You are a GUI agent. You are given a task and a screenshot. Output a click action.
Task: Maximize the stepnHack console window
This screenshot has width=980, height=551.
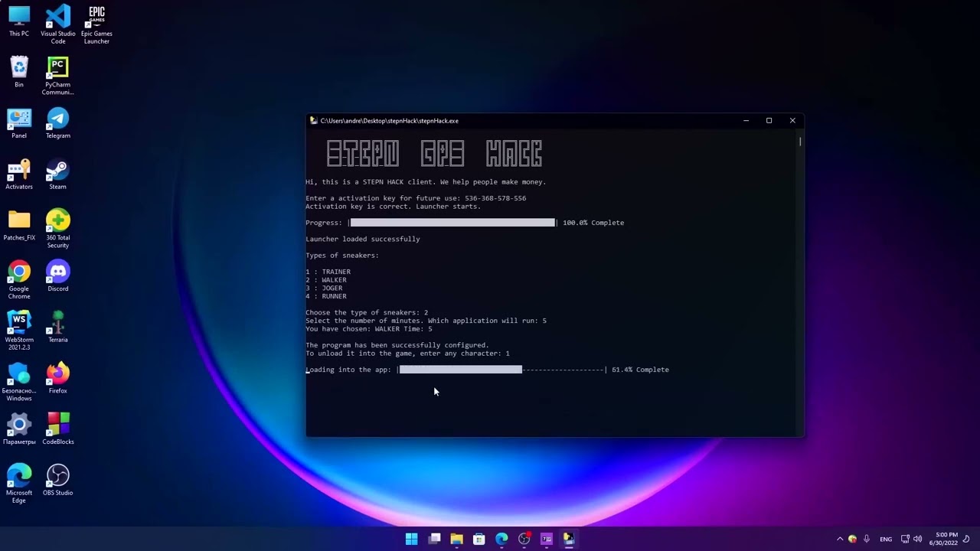point(769,120)
